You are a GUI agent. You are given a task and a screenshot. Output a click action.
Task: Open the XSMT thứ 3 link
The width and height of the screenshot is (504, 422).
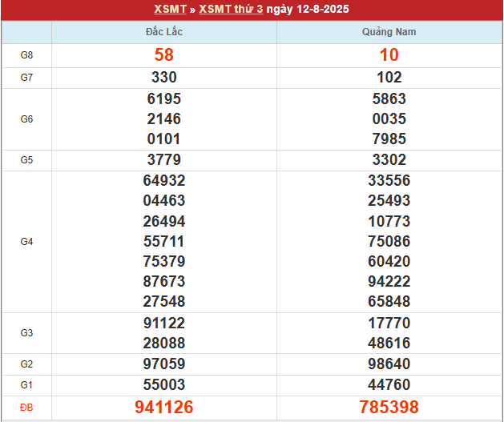231,9
